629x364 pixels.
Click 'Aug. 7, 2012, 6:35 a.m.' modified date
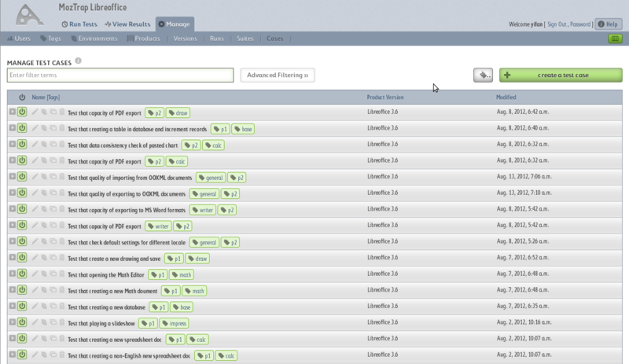pyautogui.click(x=523, y=306)
